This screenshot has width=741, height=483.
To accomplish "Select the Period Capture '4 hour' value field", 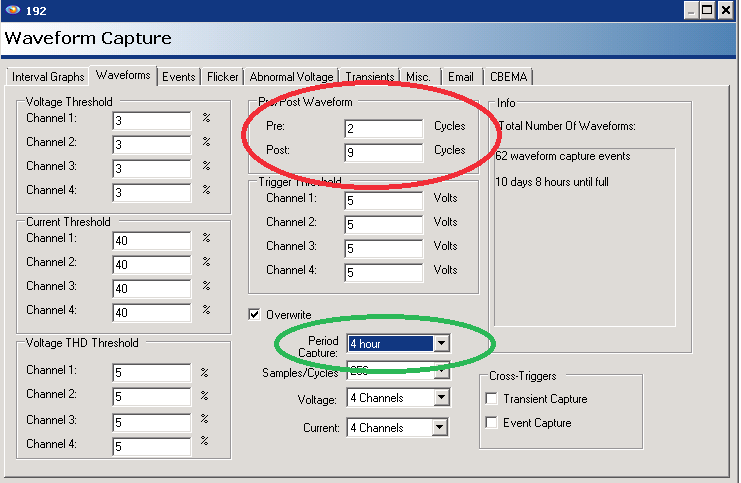I will pos(390,344).
